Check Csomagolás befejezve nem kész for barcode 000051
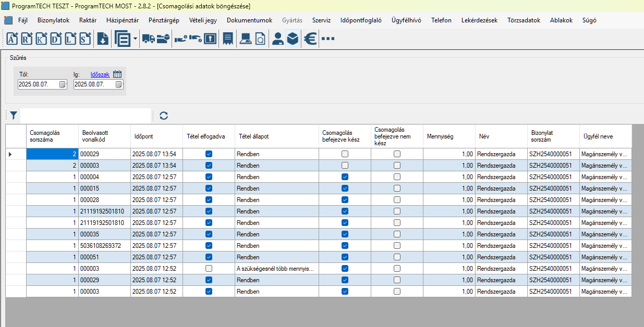 click(x=397, y=257)
